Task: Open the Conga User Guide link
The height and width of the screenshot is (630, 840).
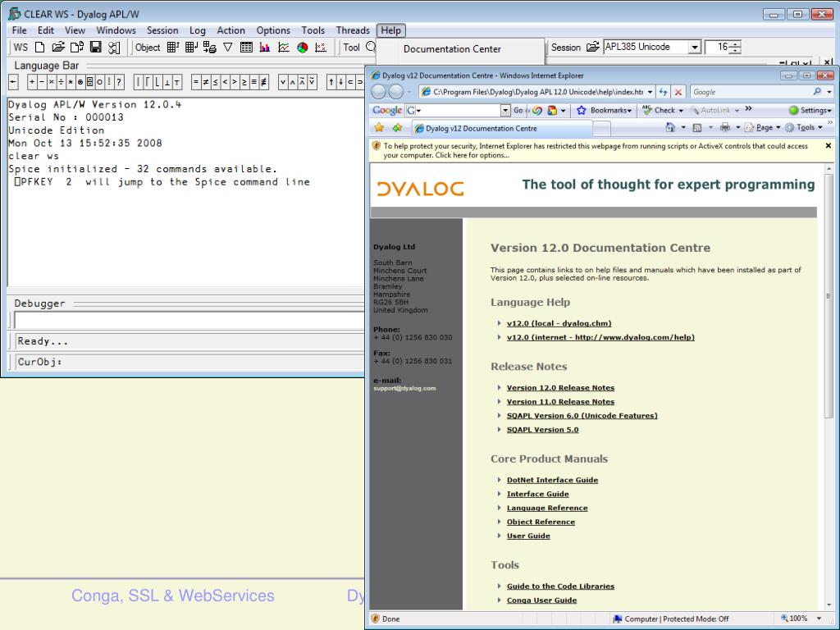Action: pos(541,600)
